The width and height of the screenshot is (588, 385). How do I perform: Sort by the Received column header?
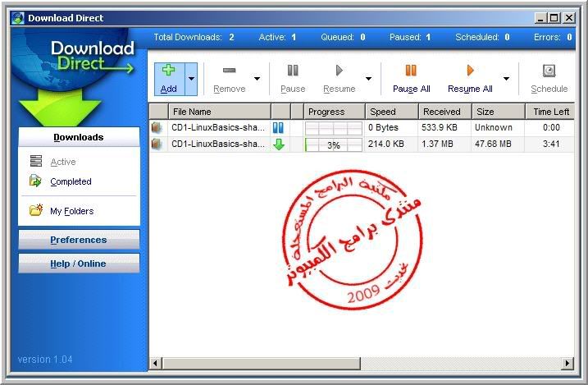point(445,112)
